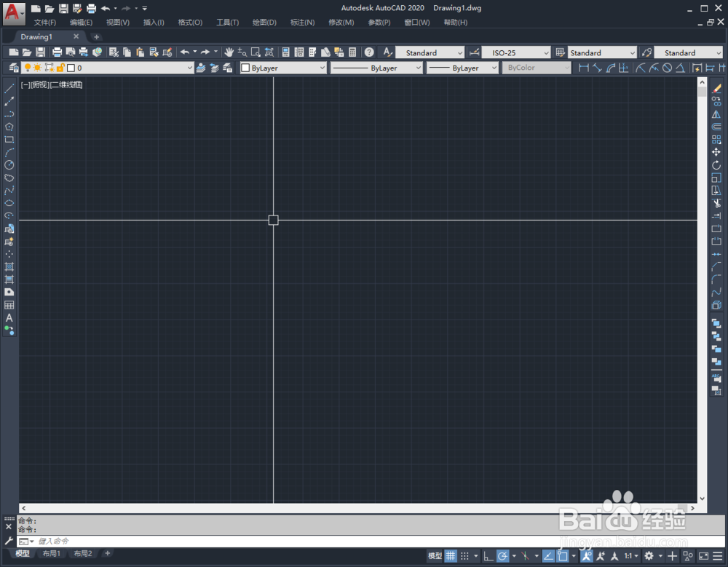Open the QuickCalc calculator icon
Viewport: 728px width, 567px height.
[352, 52]
